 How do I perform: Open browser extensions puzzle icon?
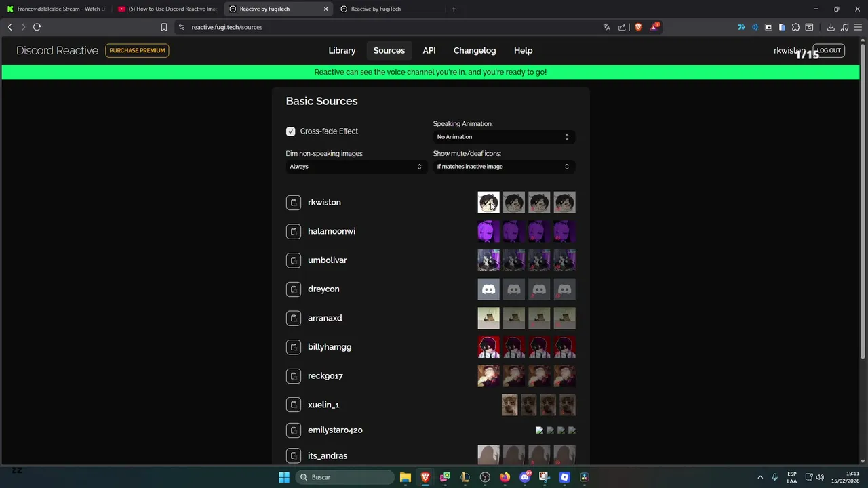[x=795, y=27]
